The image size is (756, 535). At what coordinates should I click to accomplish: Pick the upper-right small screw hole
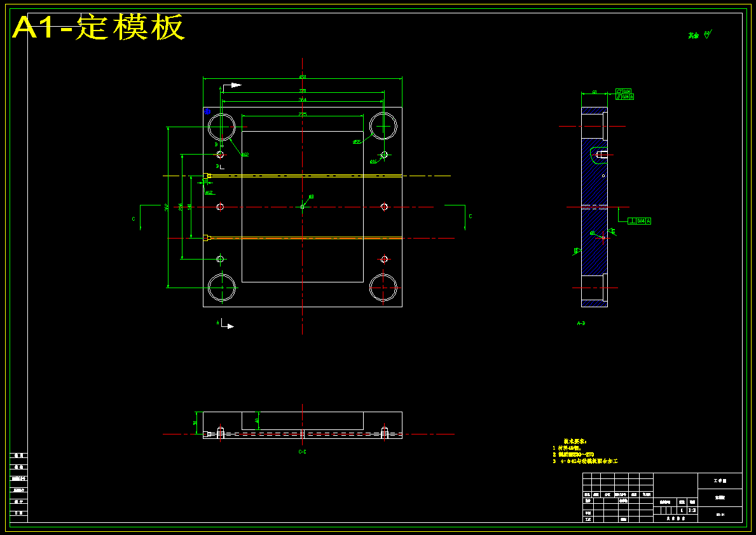pos(384,155)
